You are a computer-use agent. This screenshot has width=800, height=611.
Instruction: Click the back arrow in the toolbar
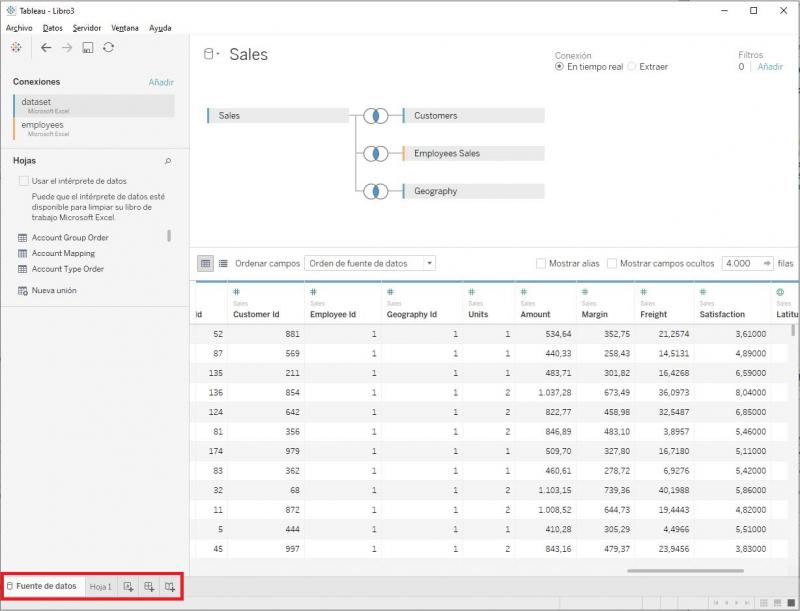pyautogui.click(x=46, y=47)
